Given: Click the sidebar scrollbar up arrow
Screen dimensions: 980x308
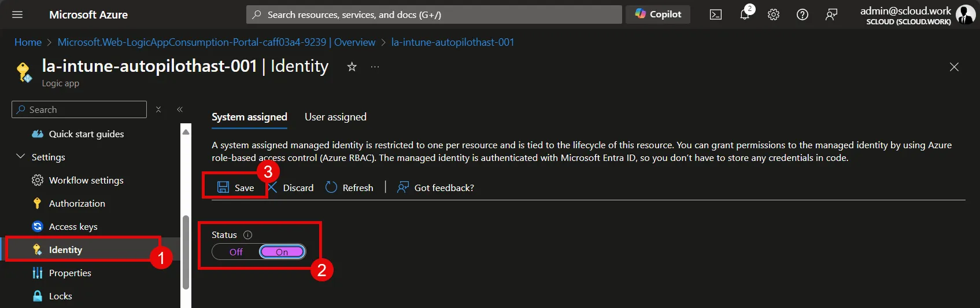Looking at the screenshot, I should point(186,132).
